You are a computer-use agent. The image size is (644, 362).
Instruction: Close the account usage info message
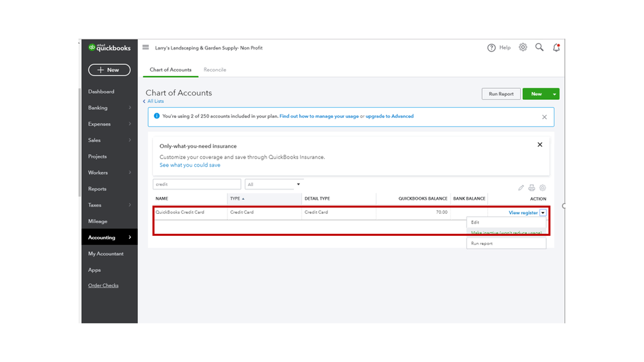tap(544, 117)
